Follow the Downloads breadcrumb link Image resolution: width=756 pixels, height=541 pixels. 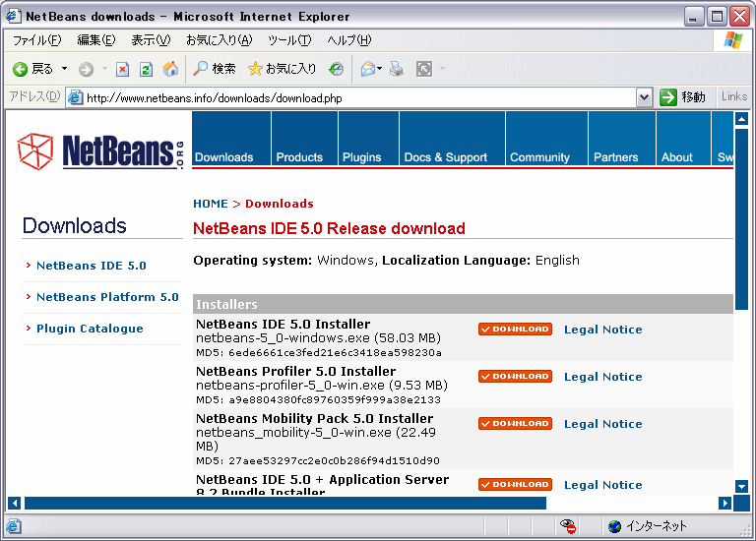[280, 204]
